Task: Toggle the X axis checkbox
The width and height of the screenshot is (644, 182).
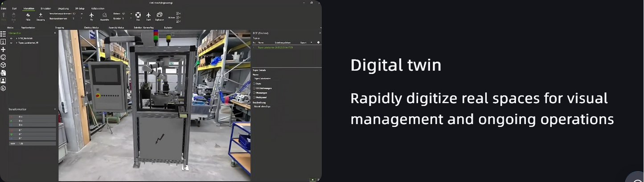Action: [178, 14]
